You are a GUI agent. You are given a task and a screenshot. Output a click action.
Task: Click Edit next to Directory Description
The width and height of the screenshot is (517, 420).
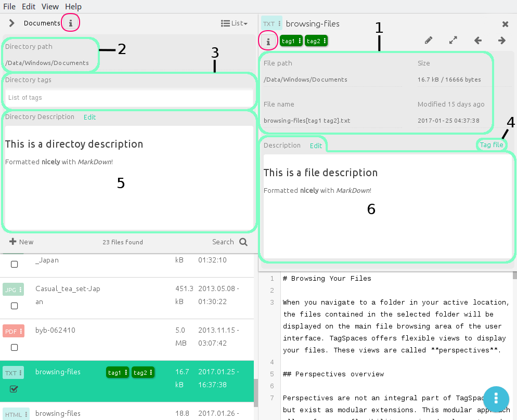click(x=89, y=117)
